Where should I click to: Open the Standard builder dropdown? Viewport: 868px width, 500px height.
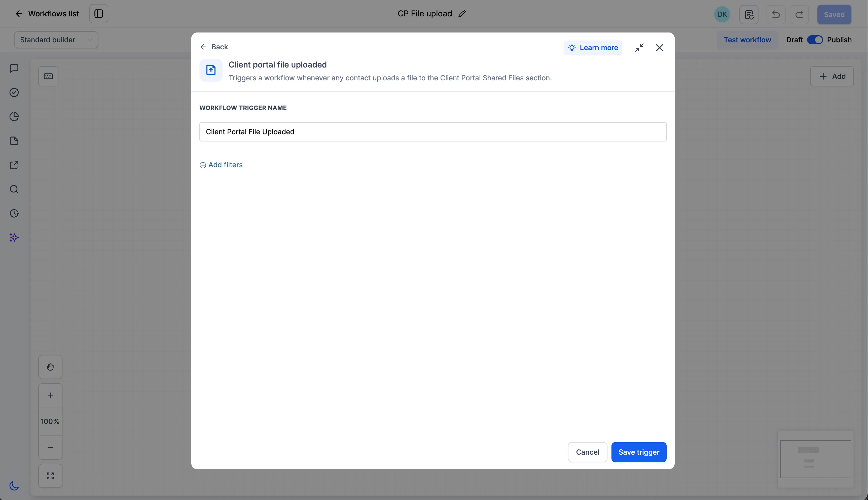56,40
